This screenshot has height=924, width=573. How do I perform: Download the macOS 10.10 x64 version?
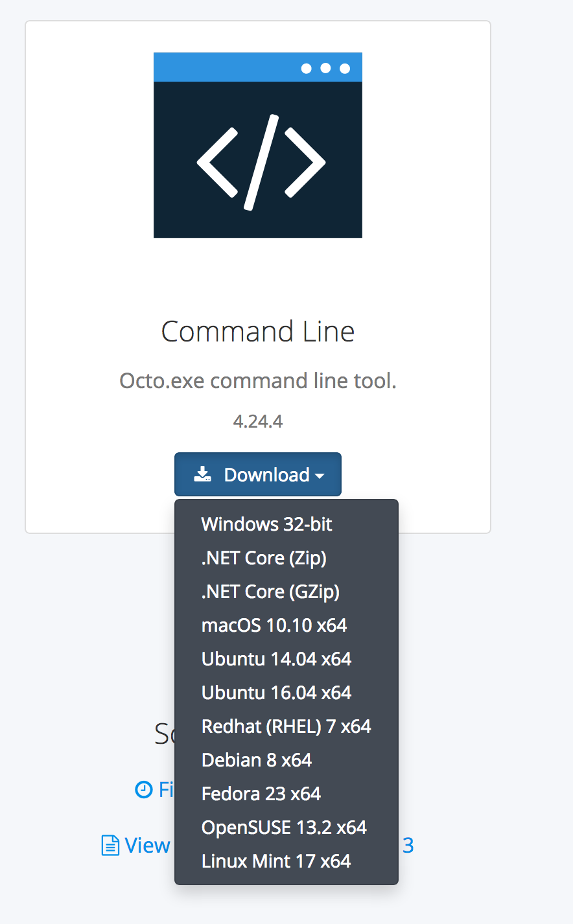pos(274,625)
